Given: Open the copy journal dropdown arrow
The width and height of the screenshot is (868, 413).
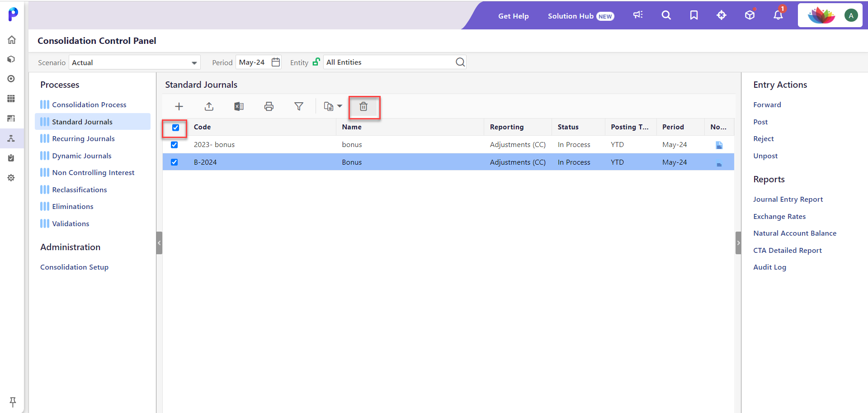Looking at the screenshot, I should point(340,106).
